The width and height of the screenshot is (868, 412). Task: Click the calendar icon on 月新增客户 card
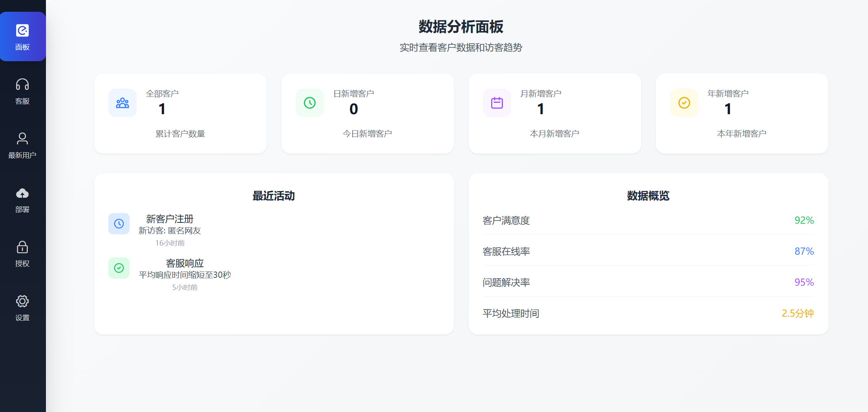tap(497, 103)
